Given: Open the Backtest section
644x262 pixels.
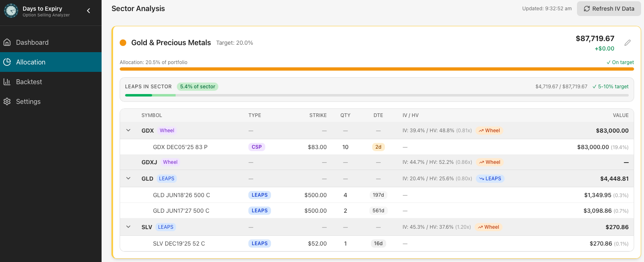Looking at the screenshot, I should pyautogui.click(x=29, y=82).
